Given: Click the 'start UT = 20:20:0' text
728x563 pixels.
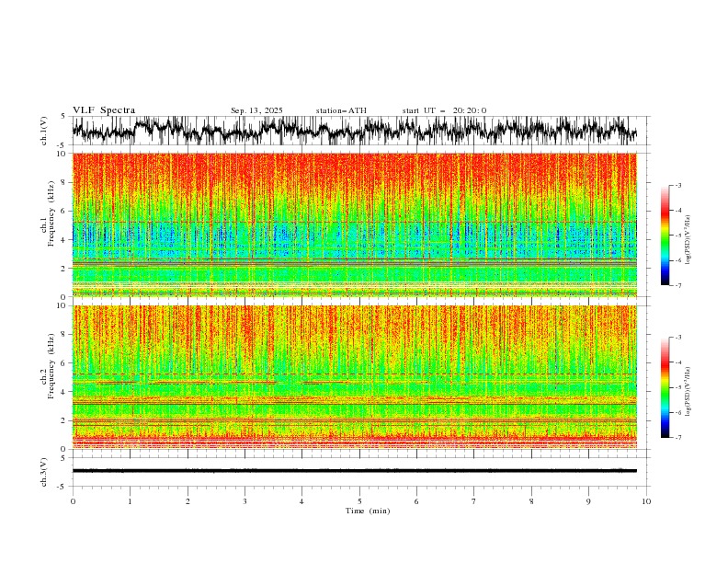Looking at the screenshot, I should pyautogui.click(x=444, y=110).
